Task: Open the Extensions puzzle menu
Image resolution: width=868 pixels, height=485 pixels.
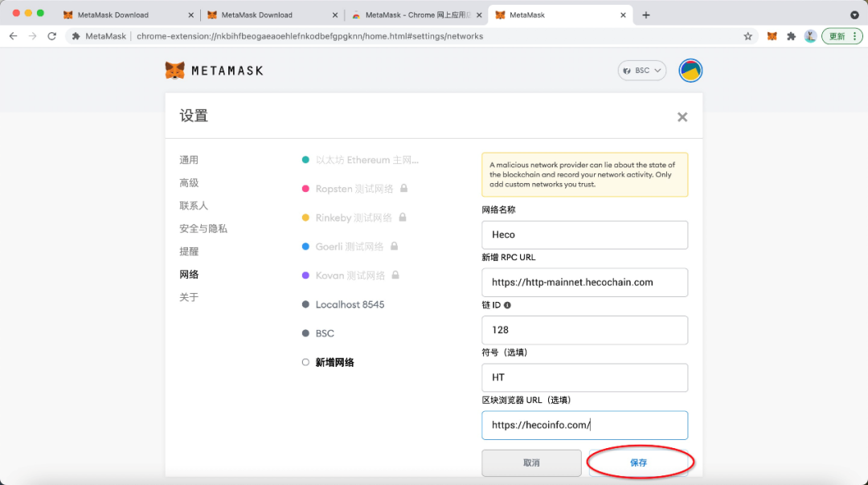Action: 791,36
